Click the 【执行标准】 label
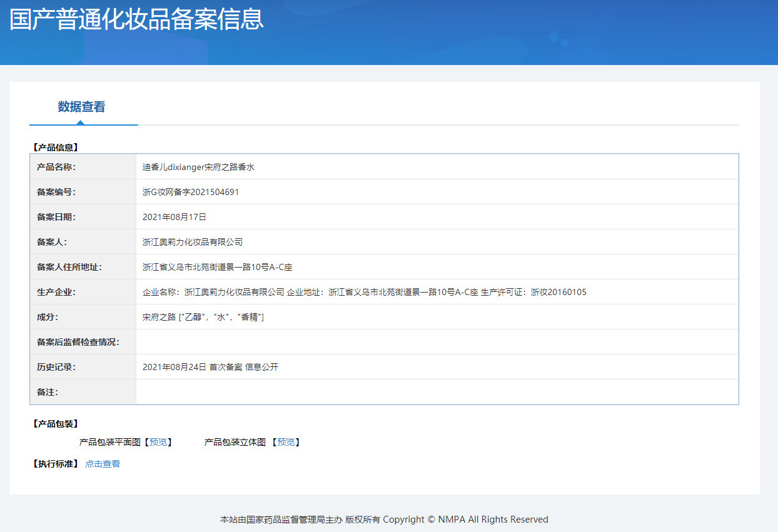This screenshot has width=778, height=532. coord(54,464)
